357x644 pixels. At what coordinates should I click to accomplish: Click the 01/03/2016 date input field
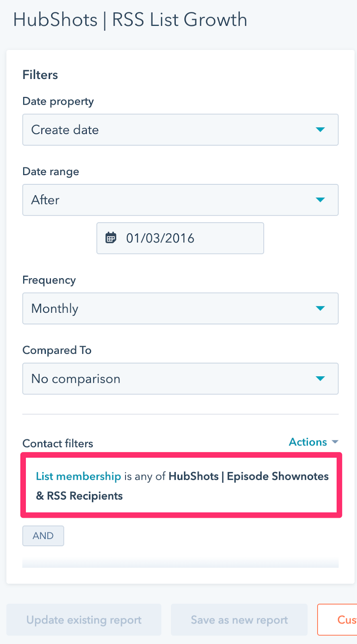tap(180, 238)
